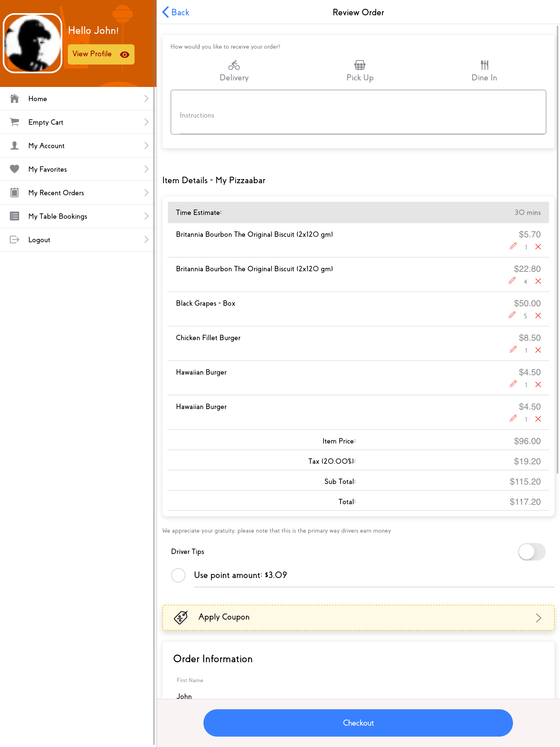Remove the second Hawaiian Burger item

click(538, 419)
